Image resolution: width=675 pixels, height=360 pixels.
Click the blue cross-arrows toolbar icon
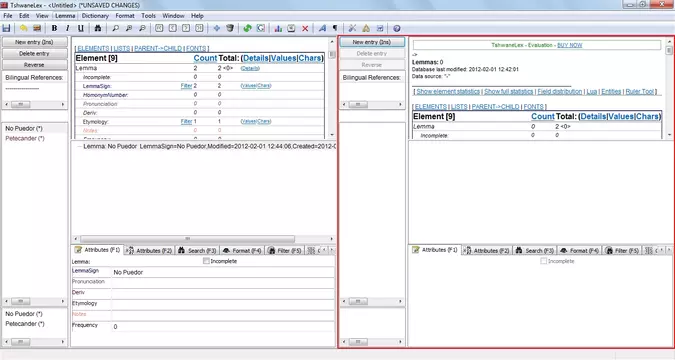217,28
